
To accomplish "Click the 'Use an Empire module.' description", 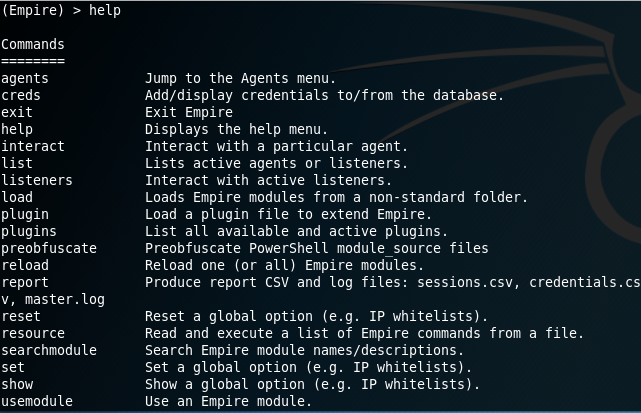I will pyautogui.click(x=229, y=401).
